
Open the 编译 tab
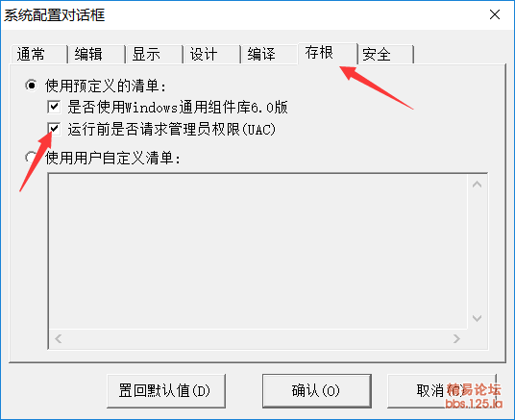[270, 54]
